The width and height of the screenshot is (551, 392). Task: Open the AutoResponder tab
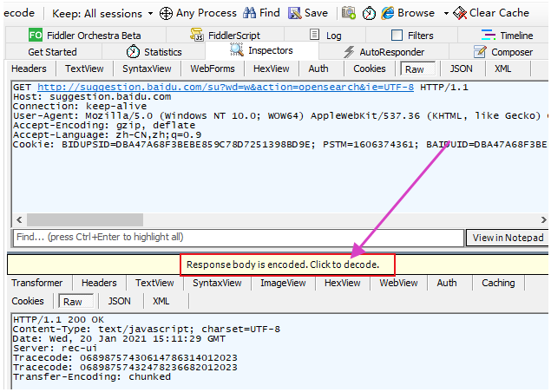[x=384, y=52]
